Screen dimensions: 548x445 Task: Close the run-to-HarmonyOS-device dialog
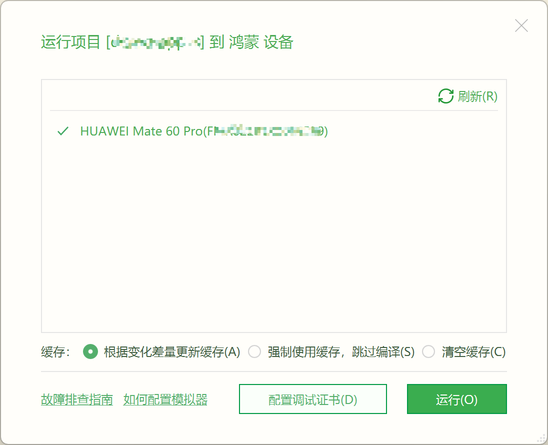(521, 26)
